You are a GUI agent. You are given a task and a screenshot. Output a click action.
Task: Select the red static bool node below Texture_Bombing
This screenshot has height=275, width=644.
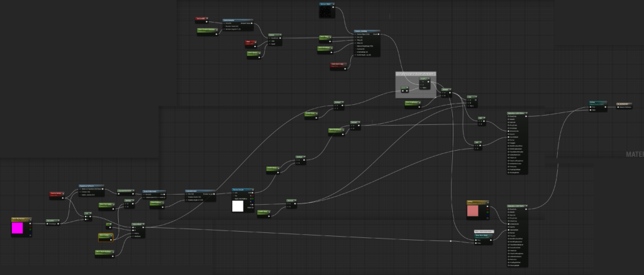(338, 65)
